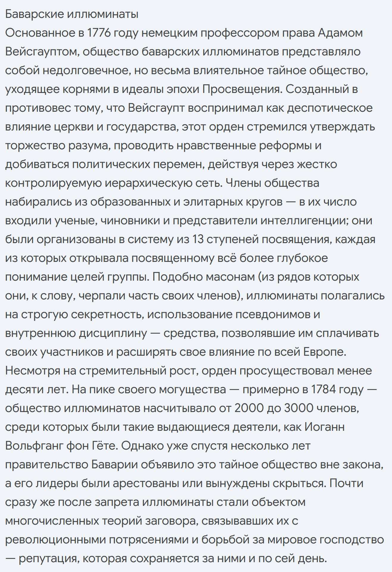392x572 pixels.
Task: Click the word 'Европе'
Action: [x=325, y=352]
